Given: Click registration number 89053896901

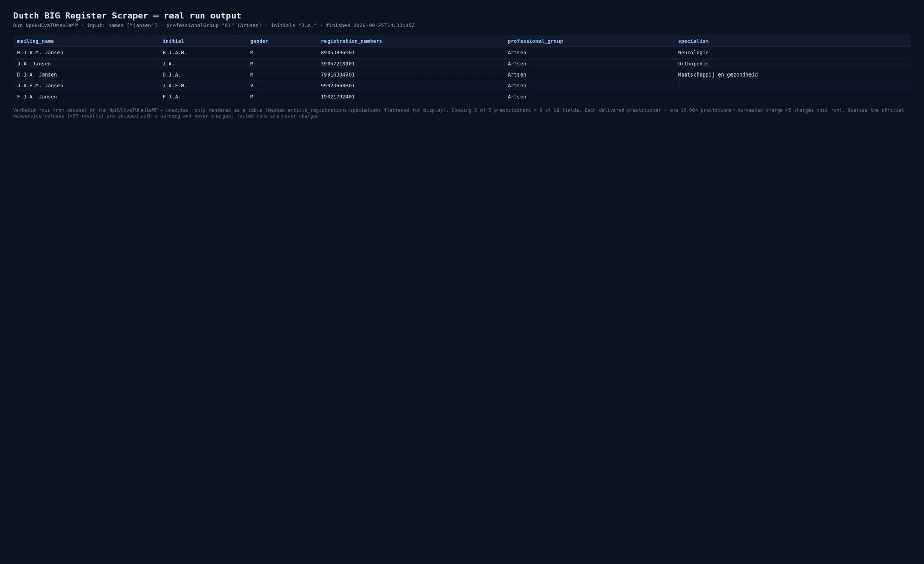Looking at the screenshot, I should 338,53.
